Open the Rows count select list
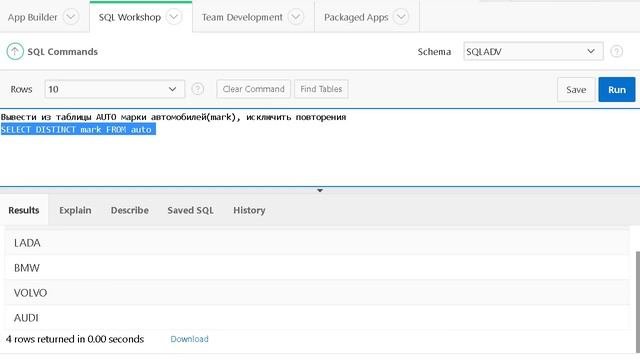The width and height of the screenshot is (640, 360). 115,89
